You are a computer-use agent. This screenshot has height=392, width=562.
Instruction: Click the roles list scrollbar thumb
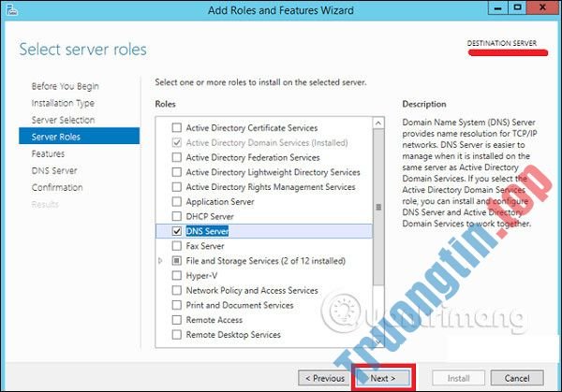(378, 207)
